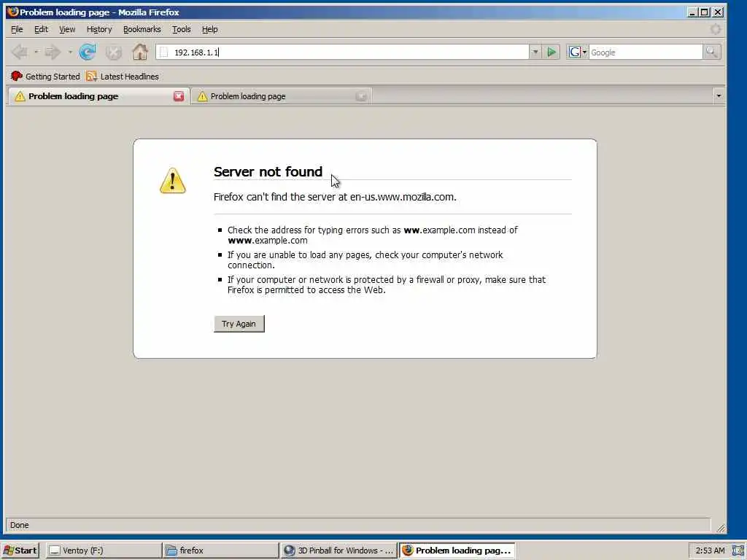Click the Problem loading page taskbar button
This screenshot has height=560, width=747.
click(457, 551)
